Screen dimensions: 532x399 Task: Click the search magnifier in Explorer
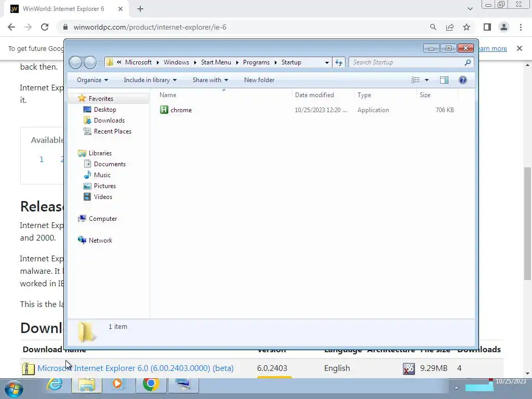[x=468, y=62]
